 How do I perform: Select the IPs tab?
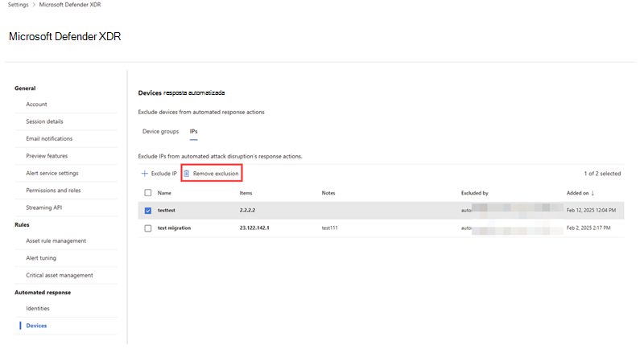click(x=193, y=131)
